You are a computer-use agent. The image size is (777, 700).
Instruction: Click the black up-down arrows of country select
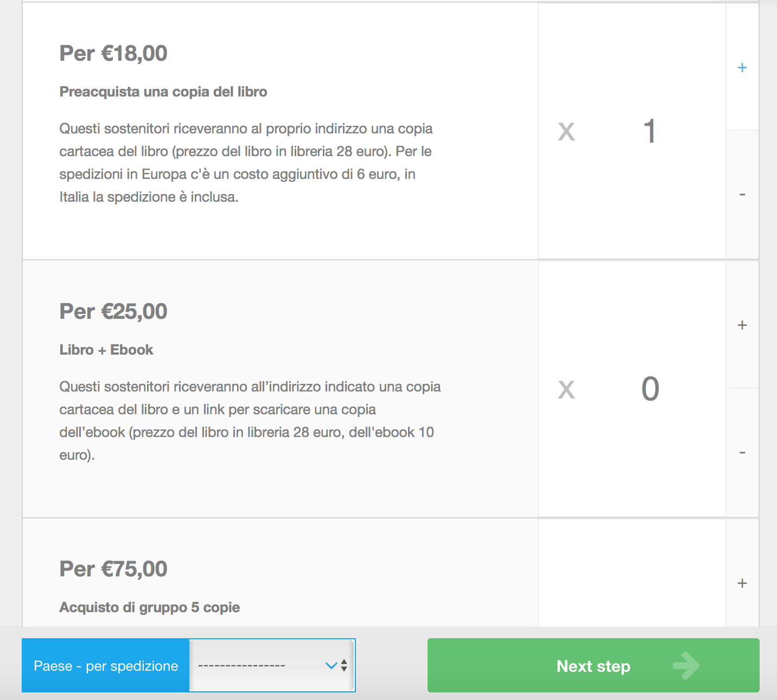(344, 665)
